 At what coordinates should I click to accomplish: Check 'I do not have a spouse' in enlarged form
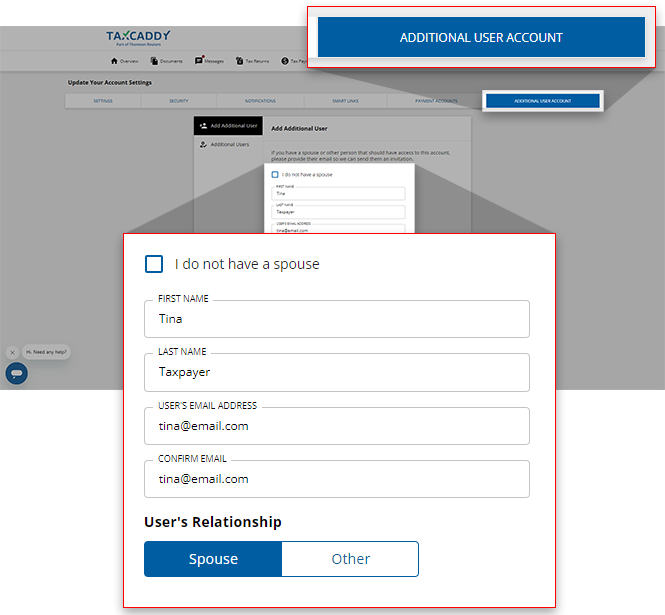click(x=154, y=264)
